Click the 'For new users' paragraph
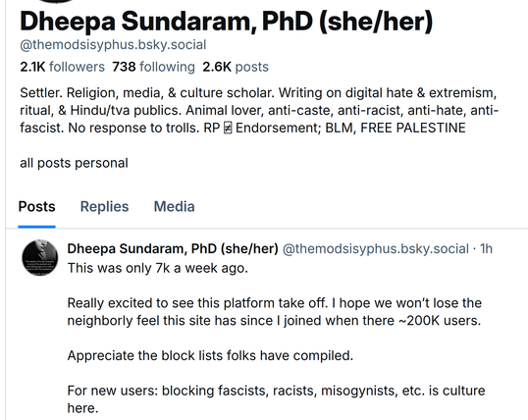Image resolution: width=528 pixels, height=420 pixels. coord(276,399)
